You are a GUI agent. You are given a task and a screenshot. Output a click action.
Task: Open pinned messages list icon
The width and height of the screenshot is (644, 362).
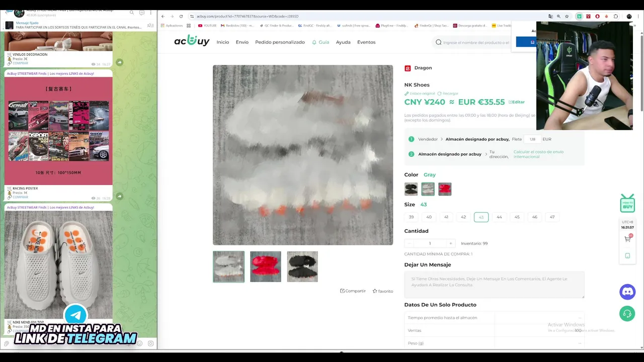(x=150, y=25)
